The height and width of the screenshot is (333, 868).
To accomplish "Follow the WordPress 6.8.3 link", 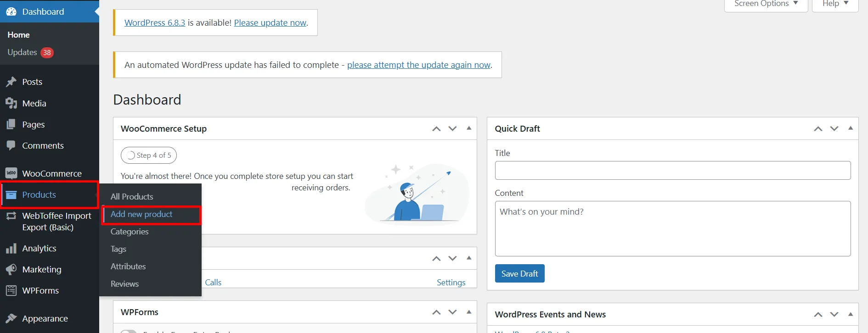I will (x=155, y=23).
